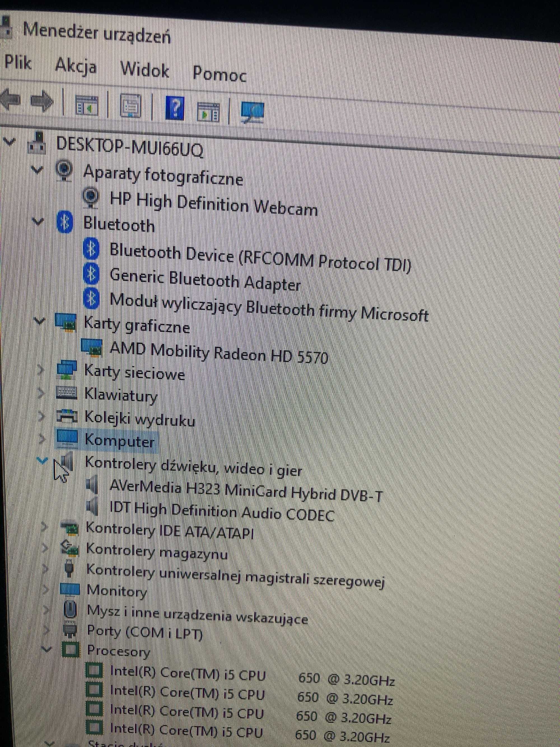The image size is (560, 747).
Task: Click the Bluetooth category icon
Action: (65, 222)
